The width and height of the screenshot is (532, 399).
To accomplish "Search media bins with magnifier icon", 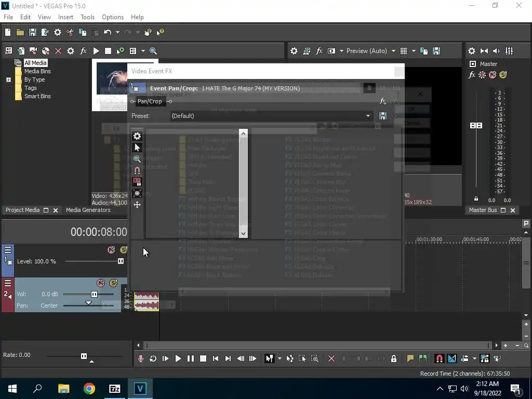I will click(x=153, y=51).
